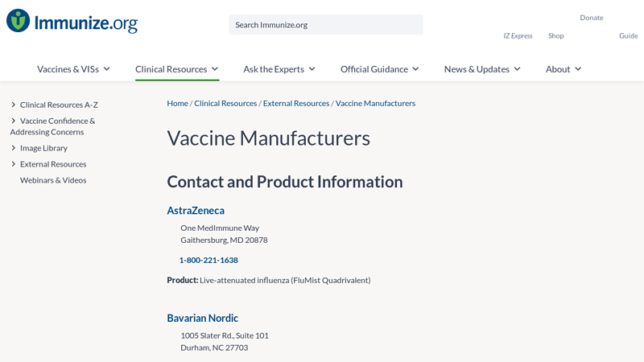The height and width of the screenshot is (362, 644).
Task: Open the Clinical Resources nav menu
Action: click(171, 69)
